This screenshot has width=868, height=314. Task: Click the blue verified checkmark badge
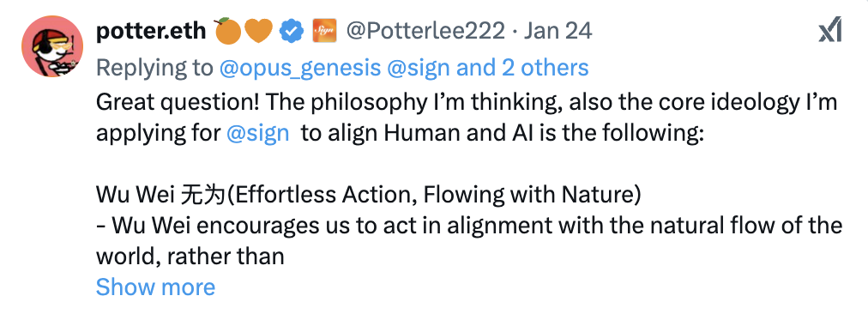click(291, 31)
